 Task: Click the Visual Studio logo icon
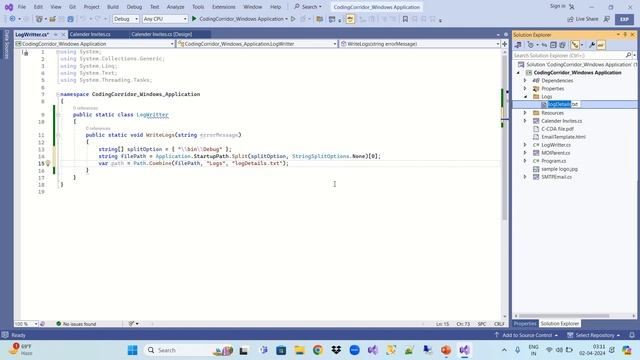9,7
